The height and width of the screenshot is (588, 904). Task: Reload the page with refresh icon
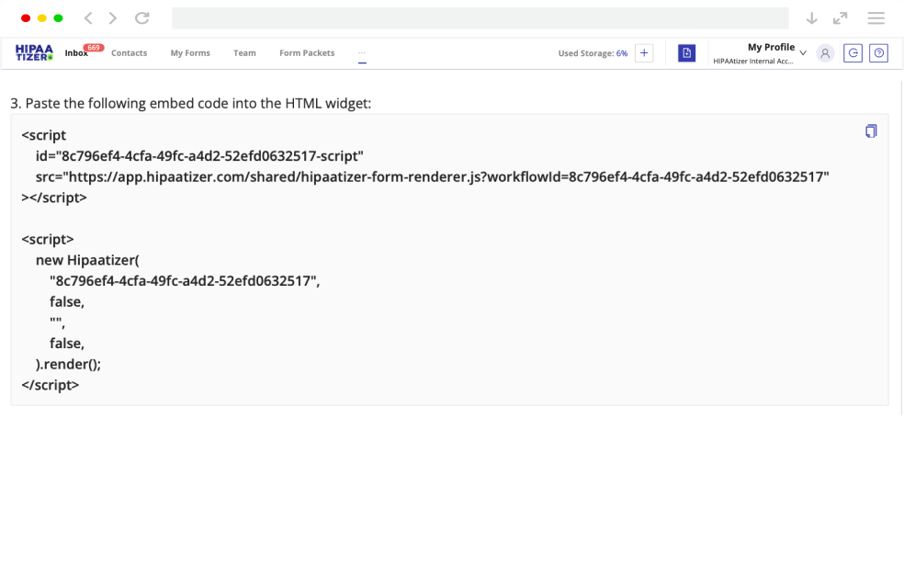(141, 17)
